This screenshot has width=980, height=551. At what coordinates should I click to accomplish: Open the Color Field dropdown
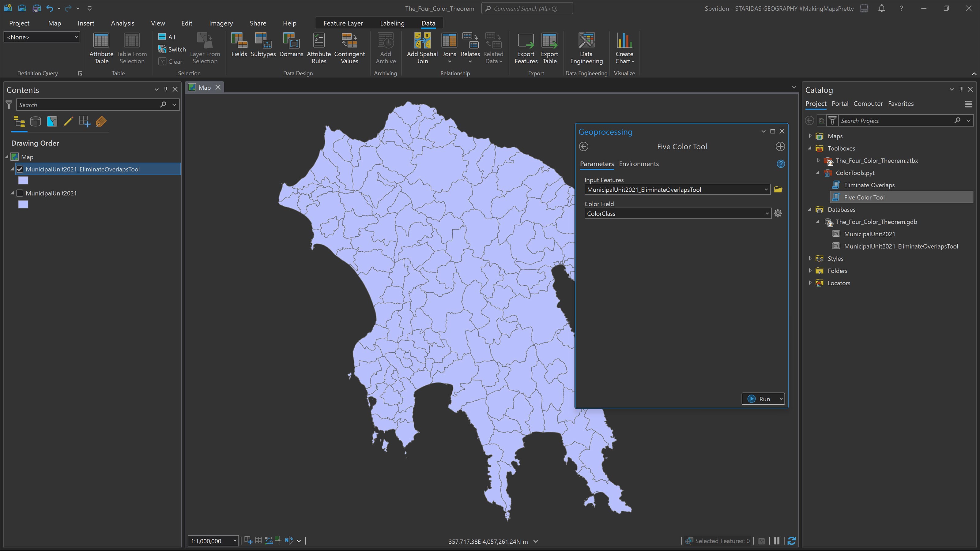coord(767,214)
